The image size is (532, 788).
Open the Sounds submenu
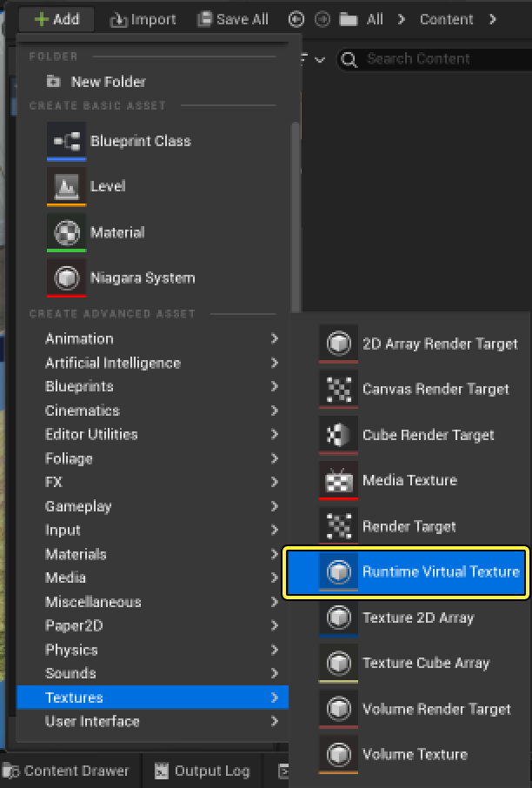(x=152, y=673)
